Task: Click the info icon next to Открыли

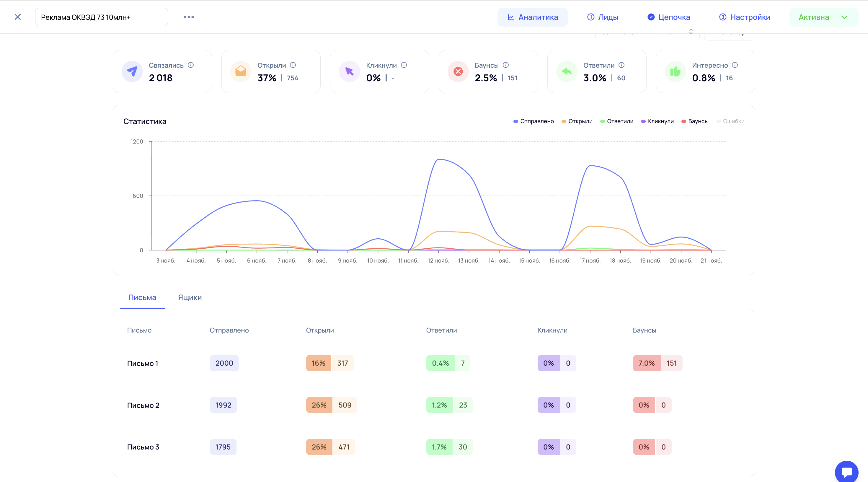Action: (293, 65)
